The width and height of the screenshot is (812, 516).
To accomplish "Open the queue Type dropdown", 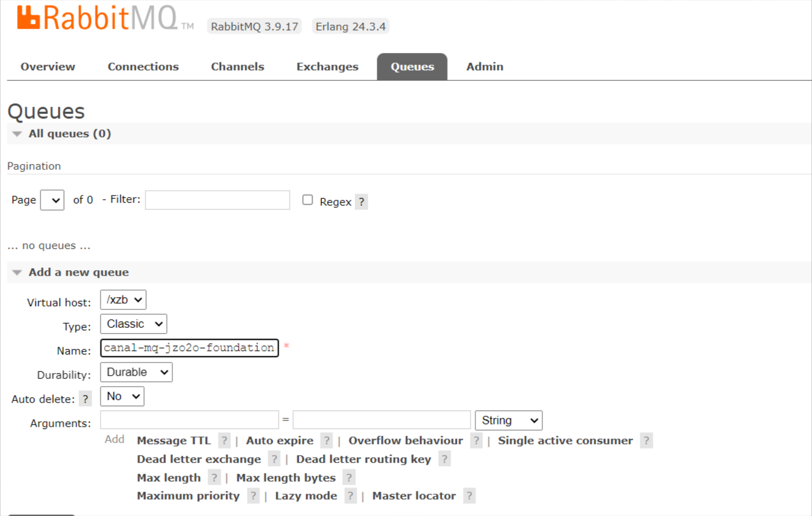I will click(133, 324).
